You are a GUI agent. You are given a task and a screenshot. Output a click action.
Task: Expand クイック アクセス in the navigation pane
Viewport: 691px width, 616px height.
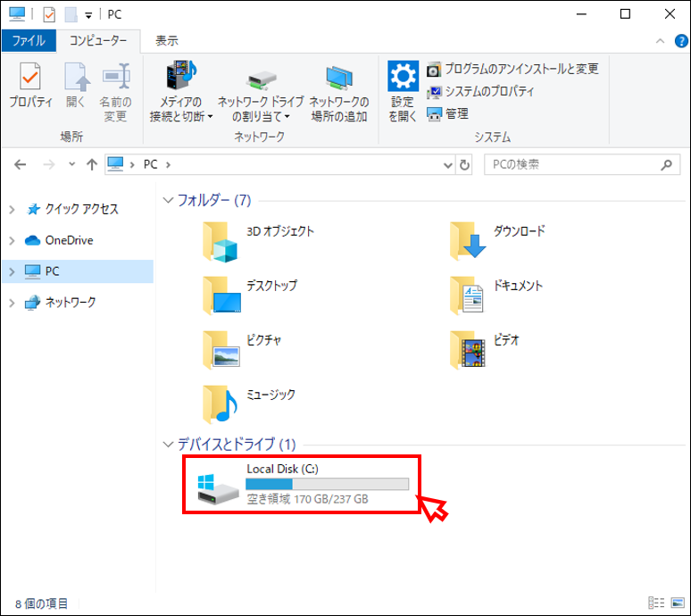tap(12, 210)
